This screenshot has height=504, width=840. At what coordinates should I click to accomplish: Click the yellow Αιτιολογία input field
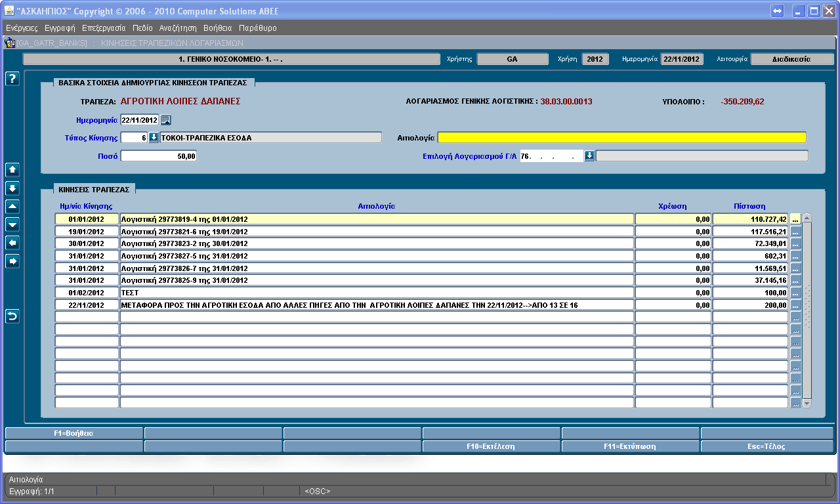[621, 138]
